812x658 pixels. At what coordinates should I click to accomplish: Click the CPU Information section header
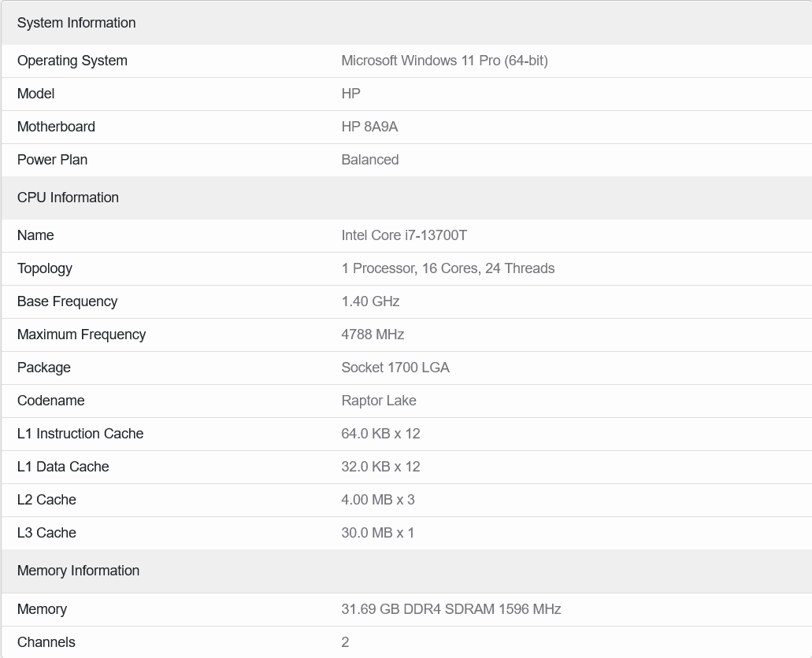68,198
